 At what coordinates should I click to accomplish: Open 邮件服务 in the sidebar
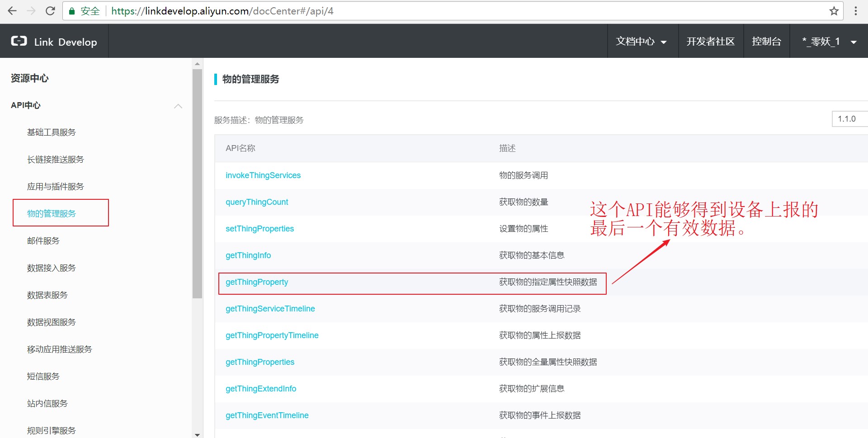(x=43, y=241)
